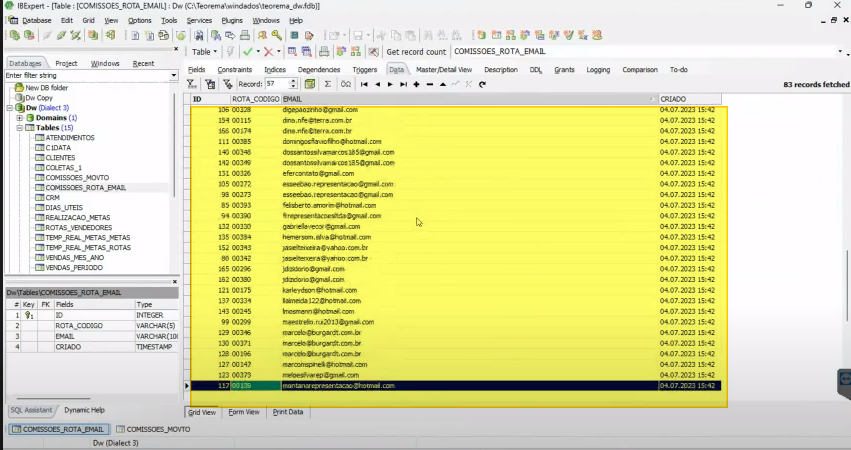Click the filter panel icon in data toolbar
The image size is (851, 450).
pos(210,84)
